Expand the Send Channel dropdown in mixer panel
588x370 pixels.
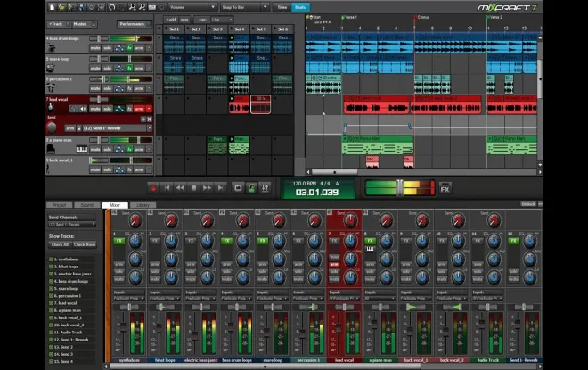tap(72, 225)
